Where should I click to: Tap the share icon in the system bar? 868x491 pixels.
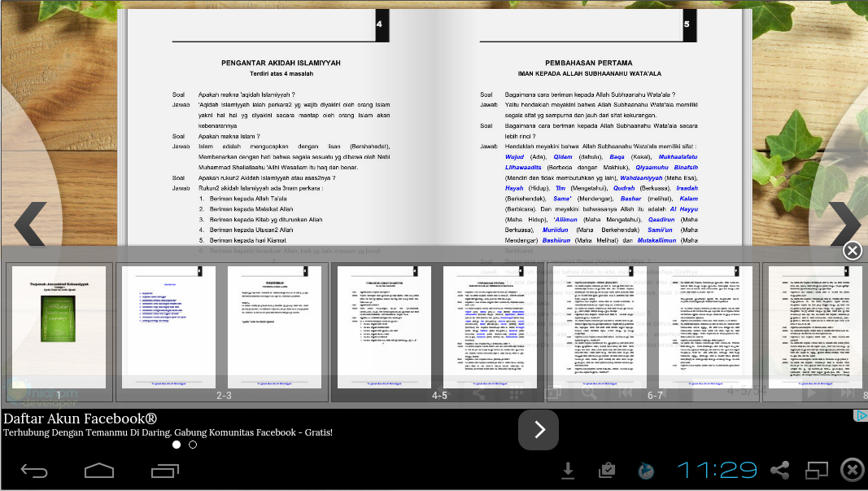click(x=779, y=471)
